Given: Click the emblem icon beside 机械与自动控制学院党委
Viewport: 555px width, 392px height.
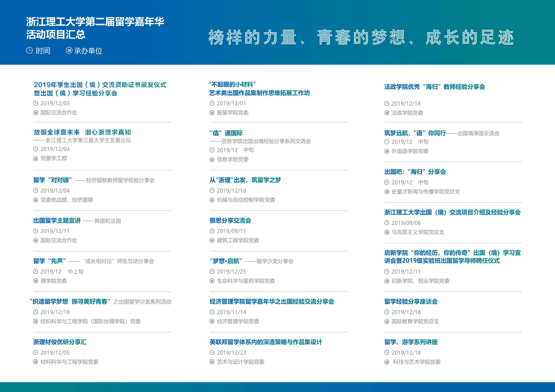Looking at the screenshot, I should point(212,200).
